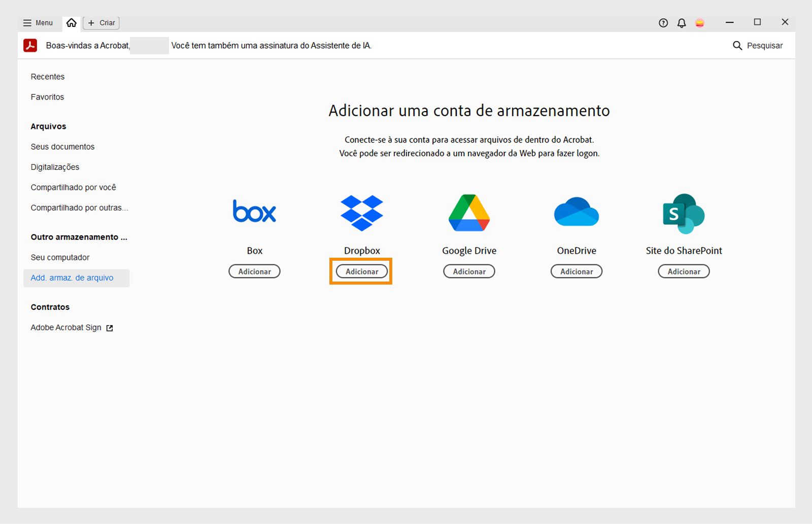This screenshot has height=524, width=812.
Task: Select Compartilhado por você
Action: pyautogui.click(x=74, y=187)
